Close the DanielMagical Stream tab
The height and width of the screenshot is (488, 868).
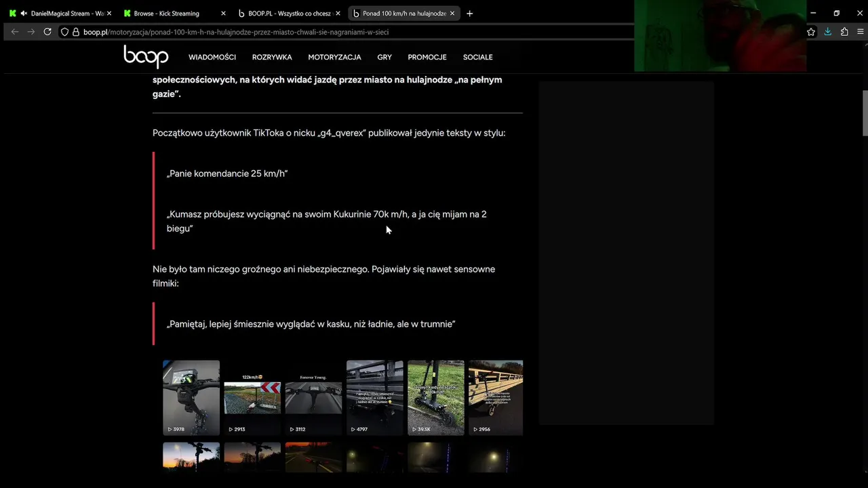pos(109,14)
